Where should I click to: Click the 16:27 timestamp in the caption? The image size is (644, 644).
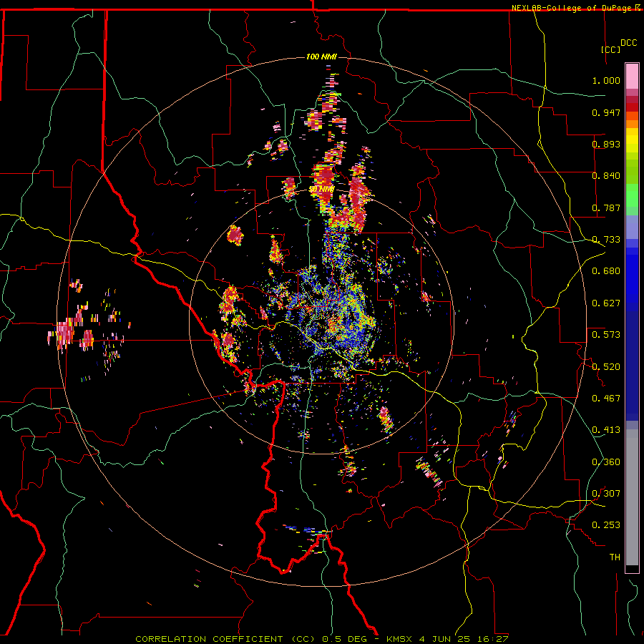[493, 639]
